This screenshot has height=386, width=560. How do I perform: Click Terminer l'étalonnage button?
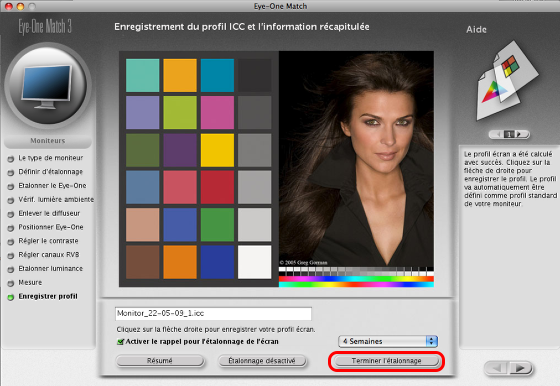click(386, 361)
